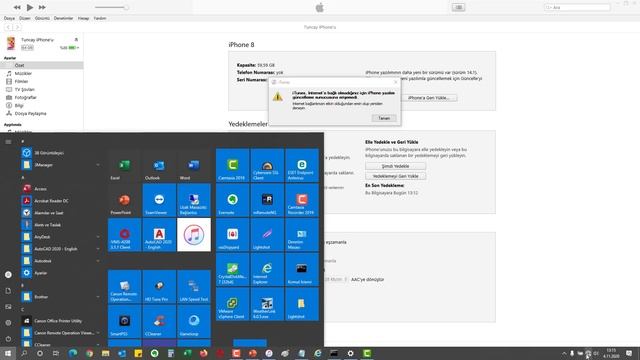
Task: Click Tamam in the iTunes warning dialog
Action: pos(384,118)
